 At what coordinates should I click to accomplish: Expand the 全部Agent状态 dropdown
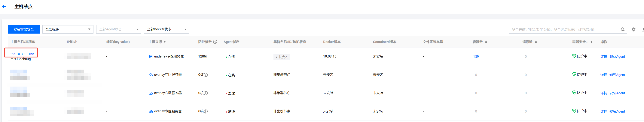click(118, 29)
